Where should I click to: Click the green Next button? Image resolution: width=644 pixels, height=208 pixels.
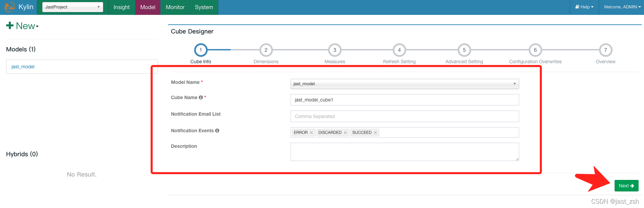tap(626, 186)
